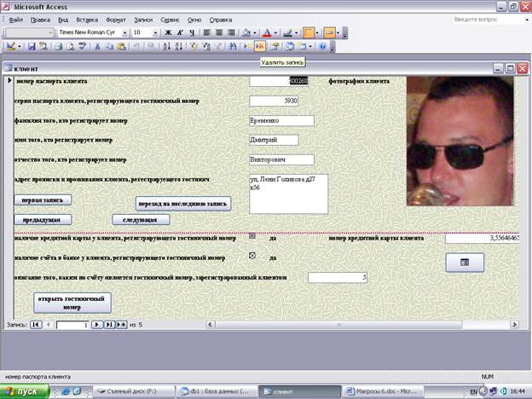Click the 'предыдущая' button
532x399 pixels.
(43, 220)
